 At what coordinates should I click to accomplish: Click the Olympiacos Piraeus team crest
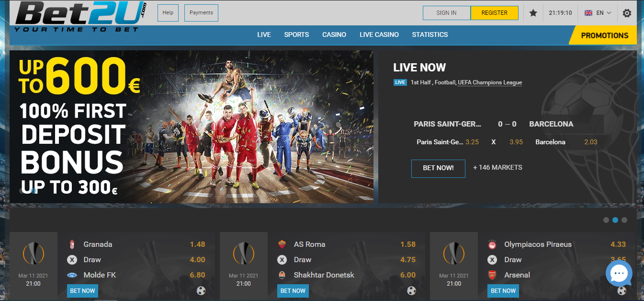point(492,244)
